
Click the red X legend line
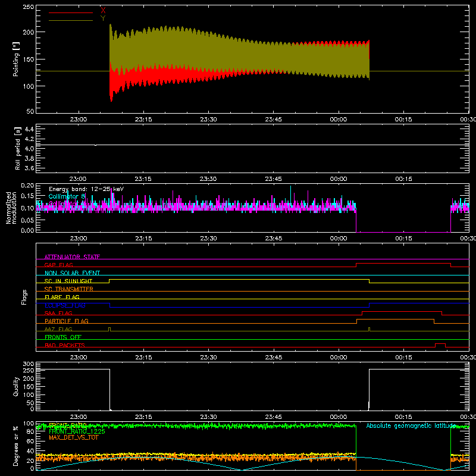click(71, 12)
